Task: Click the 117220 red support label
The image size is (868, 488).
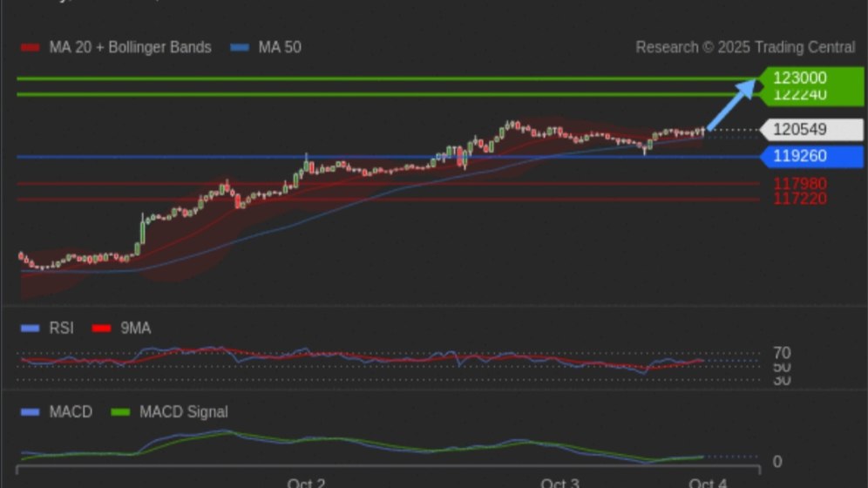Action: (x=799, y=199)
